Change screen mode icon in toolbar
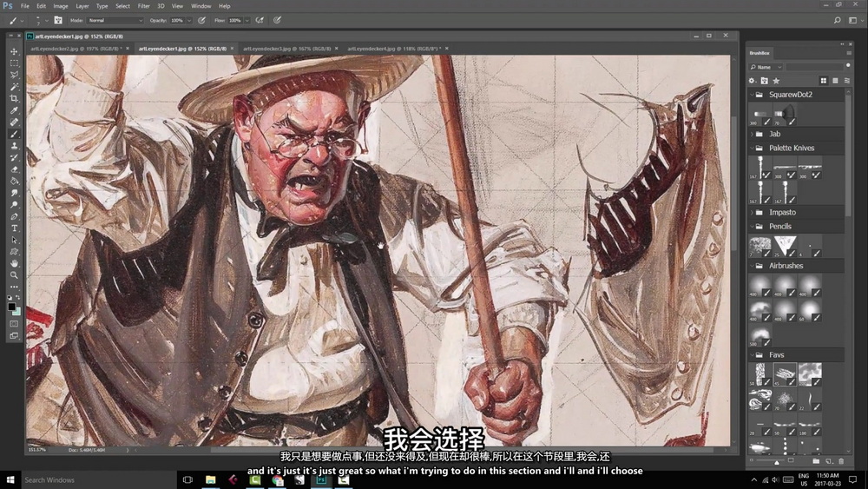Screen dimensions: 868x489 [x=14, y=335]
